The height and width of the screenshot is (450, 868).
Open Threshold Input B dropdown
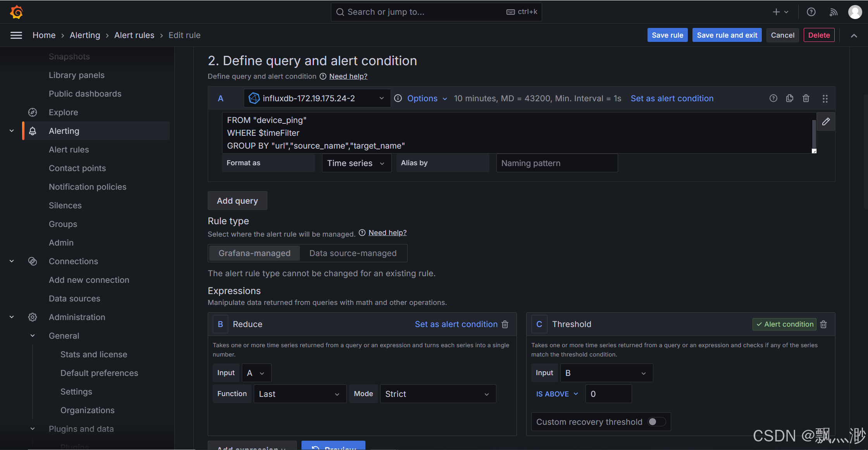coord(606,373)
